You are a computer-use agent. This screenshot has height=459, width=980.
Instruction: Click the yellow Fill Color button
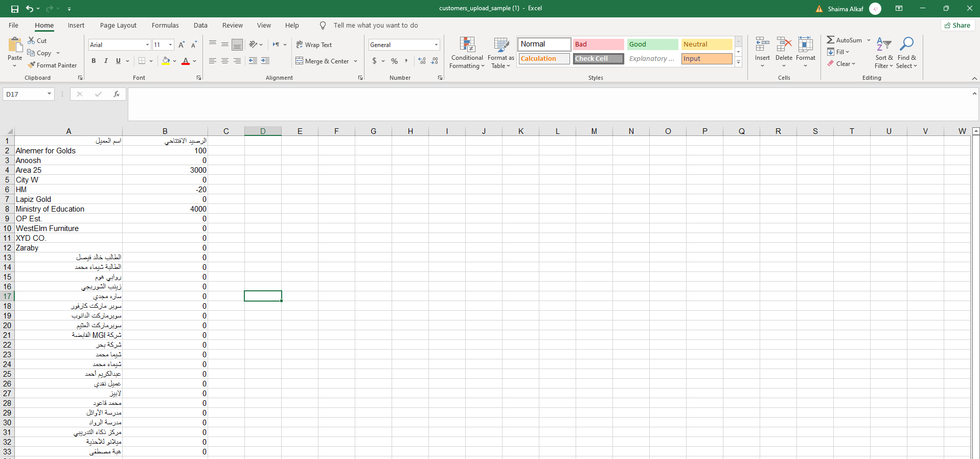click(166, 61)
